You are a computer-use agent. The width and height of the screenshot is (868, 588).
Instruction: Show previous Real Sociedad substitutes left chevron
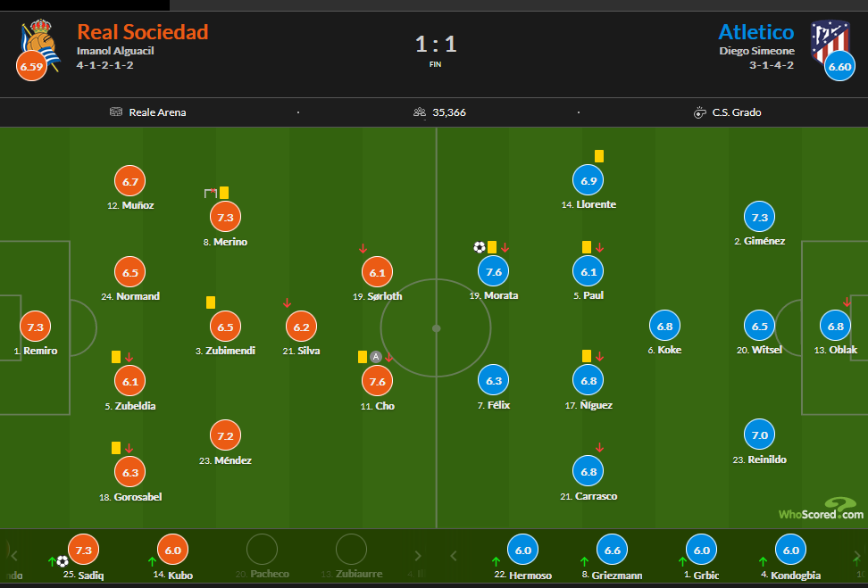point(15,556)
